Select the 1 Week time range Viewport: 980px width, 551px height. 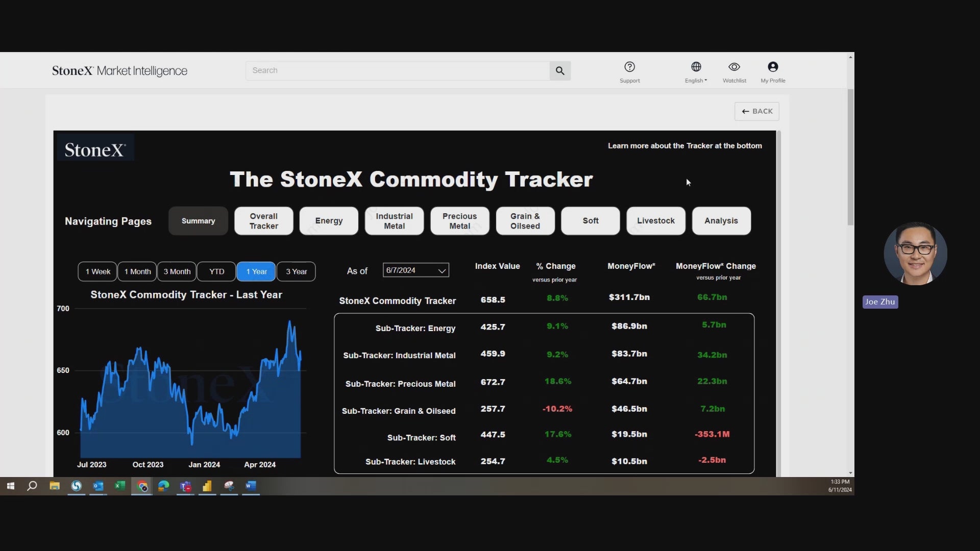point(97,271)
